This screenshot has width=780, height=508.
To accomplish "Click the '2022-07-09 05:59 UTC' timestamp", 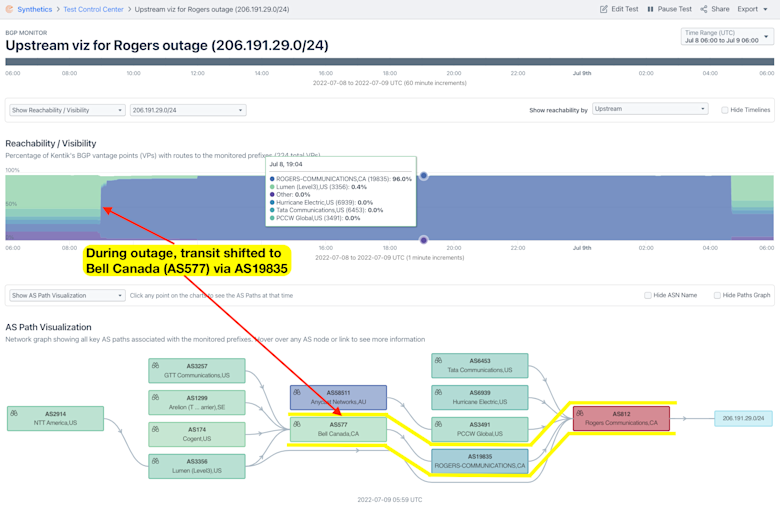I will point(390,500).
